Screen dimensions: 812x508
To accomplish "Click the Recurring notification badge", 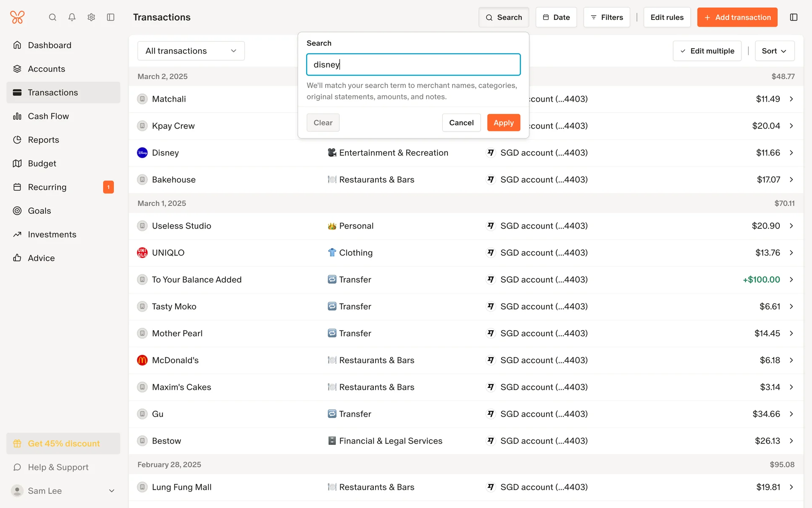I will click(x=108, y=187).
